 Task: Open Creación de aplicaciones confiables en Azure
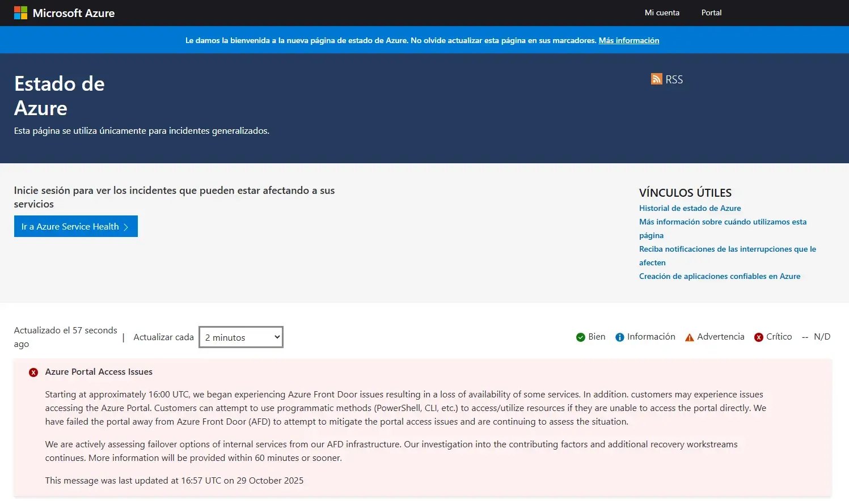click(719, 276)
